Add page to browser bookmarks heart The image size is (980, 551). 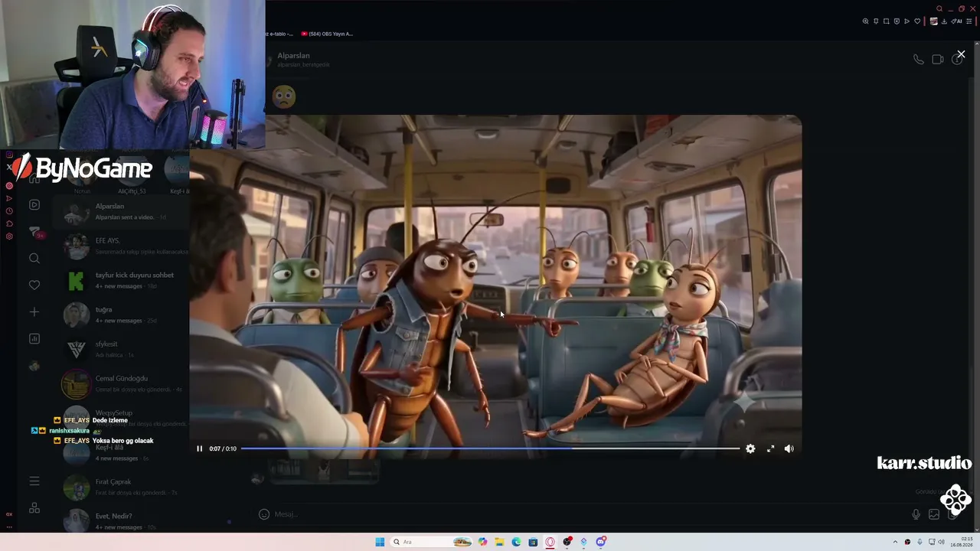point(917,21)
